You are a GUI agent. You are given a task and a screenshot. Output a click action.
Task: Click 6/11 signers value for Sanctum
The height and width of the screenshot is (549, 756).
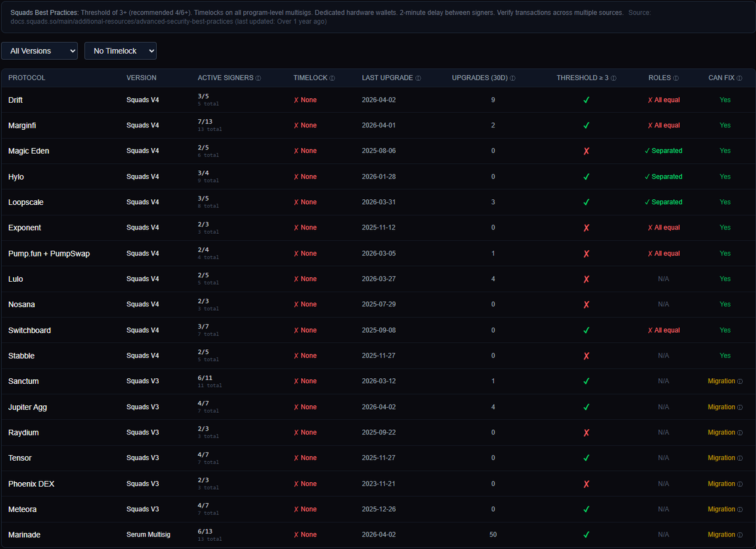205,378
